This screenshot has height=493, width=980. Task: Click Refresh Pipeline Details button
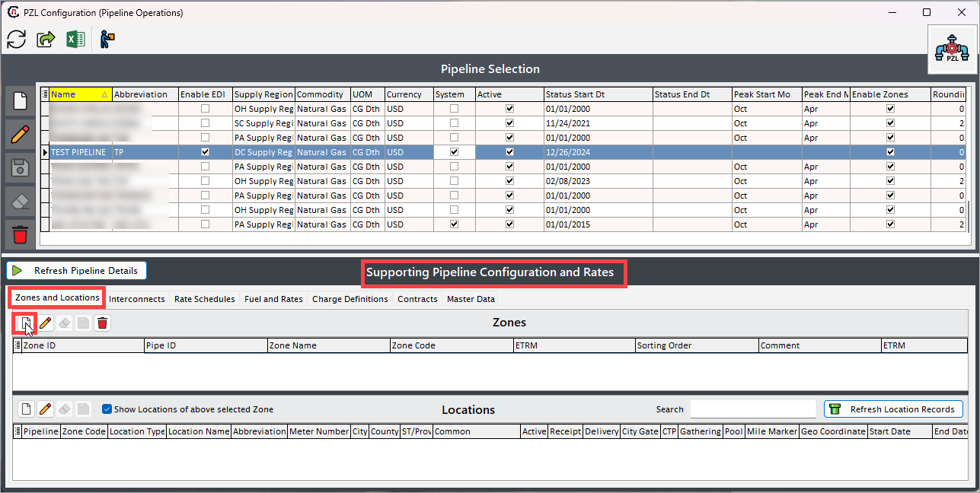[x=76, y=271]
